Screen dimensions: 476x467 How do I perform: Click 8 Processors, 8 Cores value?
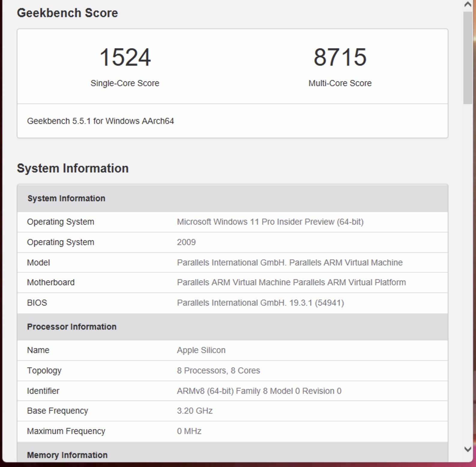(218, 370)
